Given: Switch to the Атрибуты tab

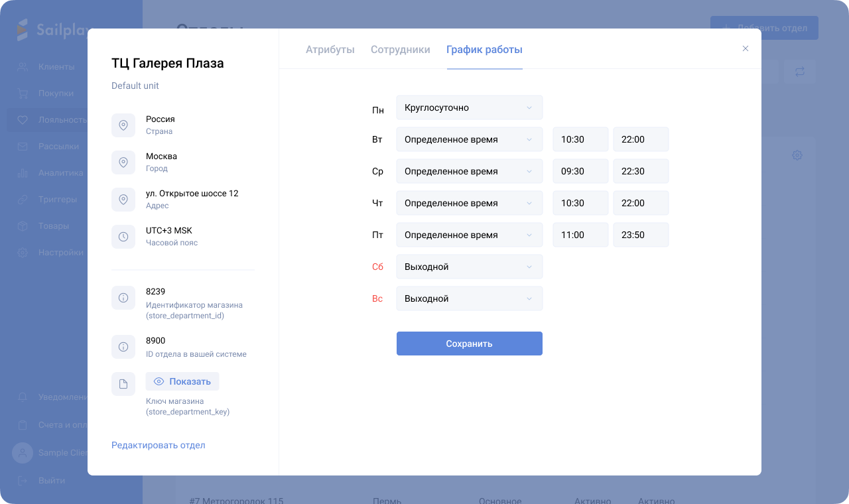Looking at the screenshot, I should [330, 50].
